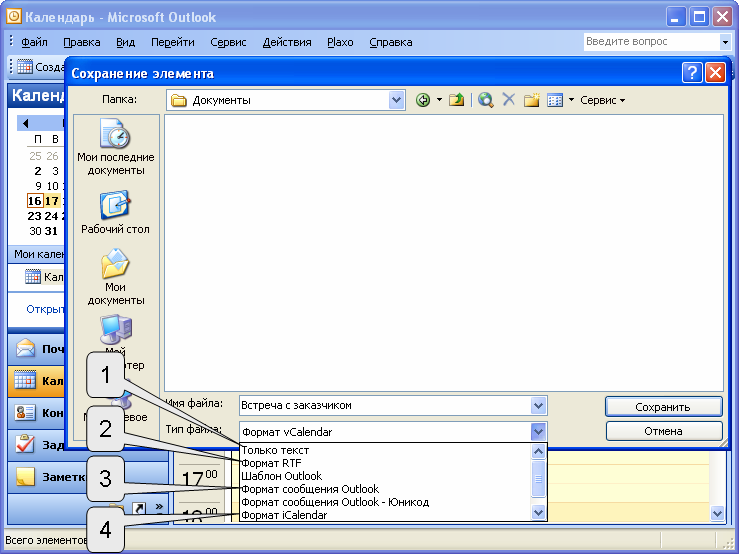Select date 2 in mini calendar
Image resolution: width=739 pixels, height=554 pixels.
[x=38, y=171]
